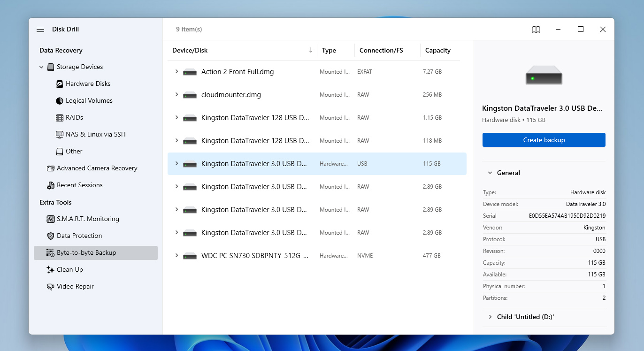Open the Video Repair tool

pyautogui.click(x=75, y=286)
